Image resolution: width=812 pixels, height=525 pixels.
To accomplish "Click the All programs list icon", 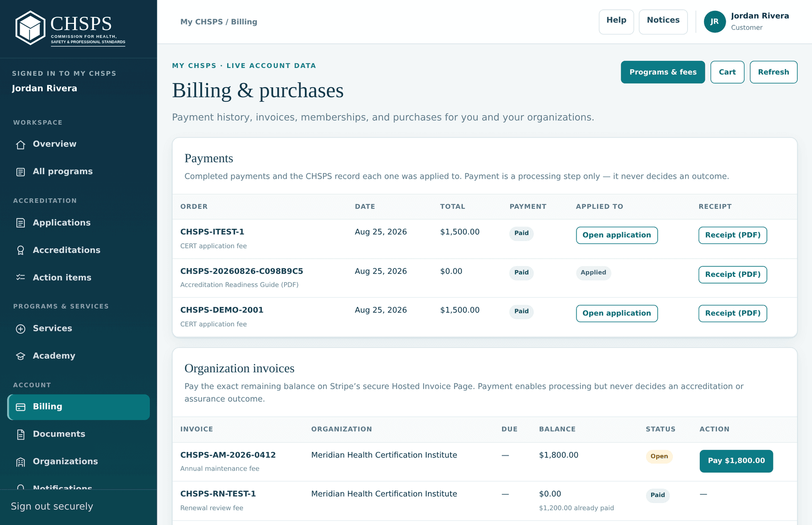I will click(x=21, y=172).
